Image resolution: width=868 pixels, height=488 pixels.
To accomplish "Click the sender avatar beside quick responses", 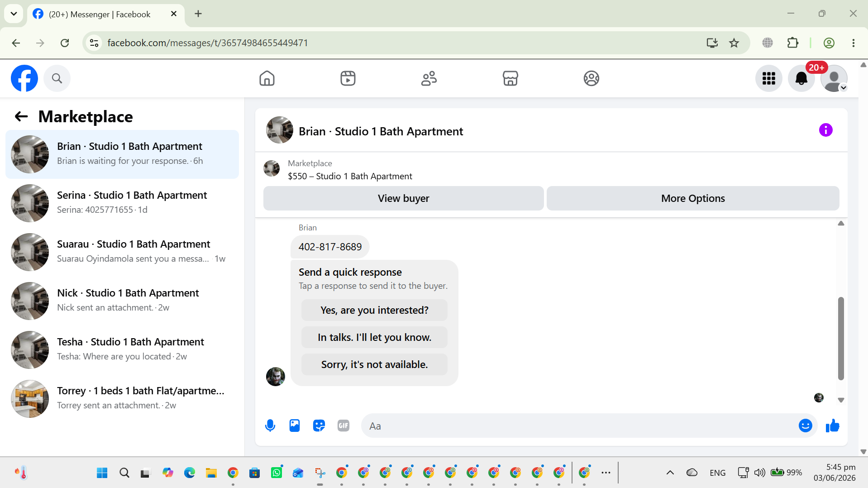I will [x=276, y=377].
